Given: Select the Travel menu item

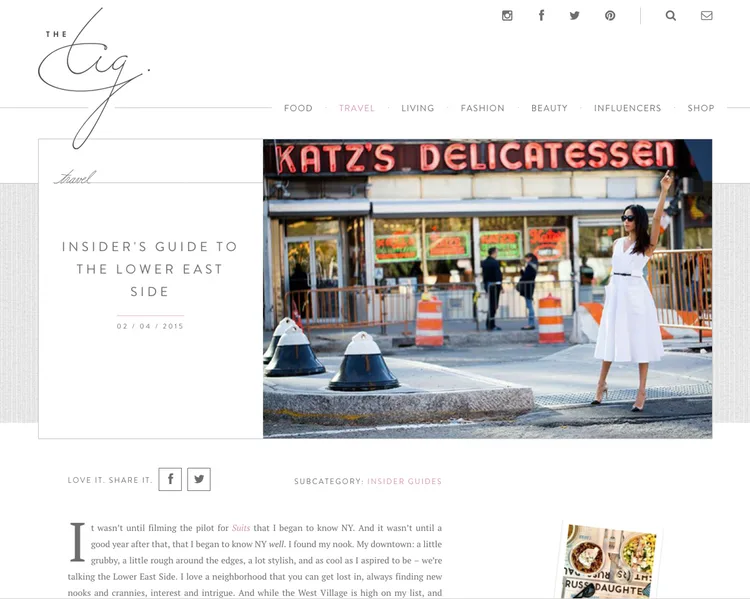Looking at the screenshot, I should click(357, 108).
